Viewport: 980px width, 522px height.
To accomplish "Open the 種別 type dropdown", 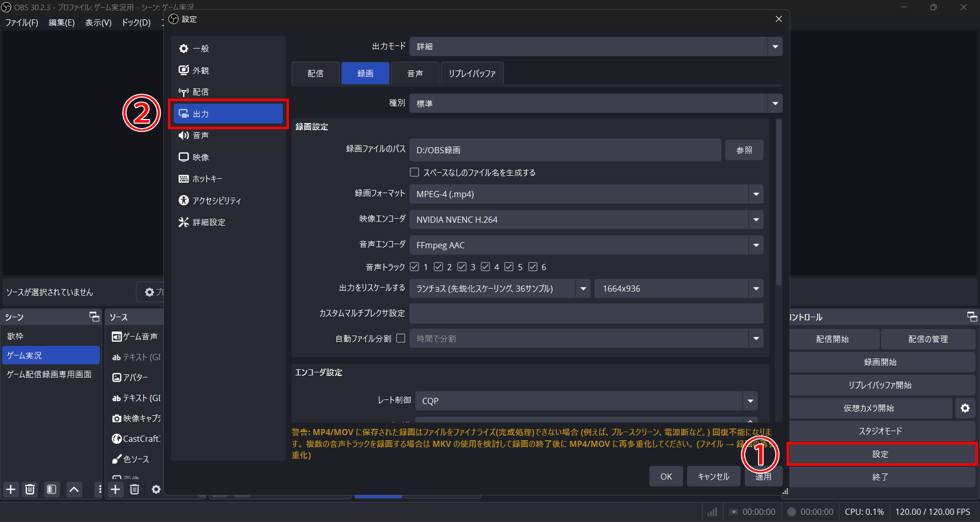I will (x=596, y=103).
